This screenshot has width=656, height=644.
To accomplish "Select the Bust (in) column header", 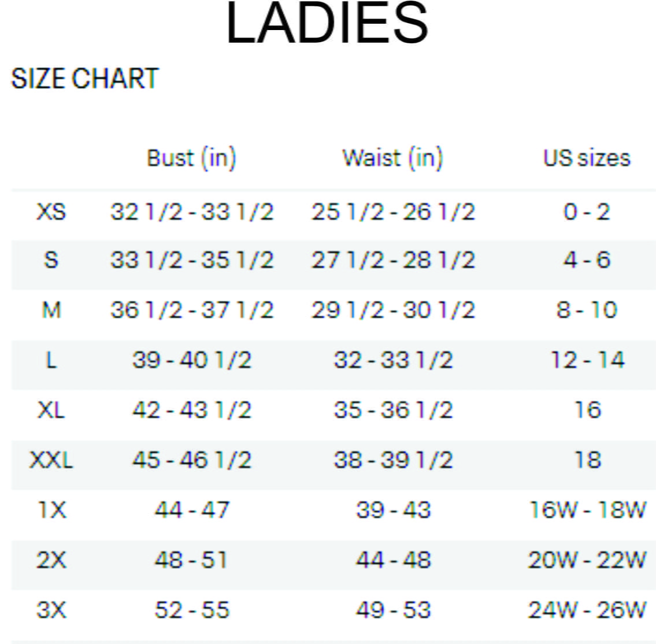I will tap(191, 158).
